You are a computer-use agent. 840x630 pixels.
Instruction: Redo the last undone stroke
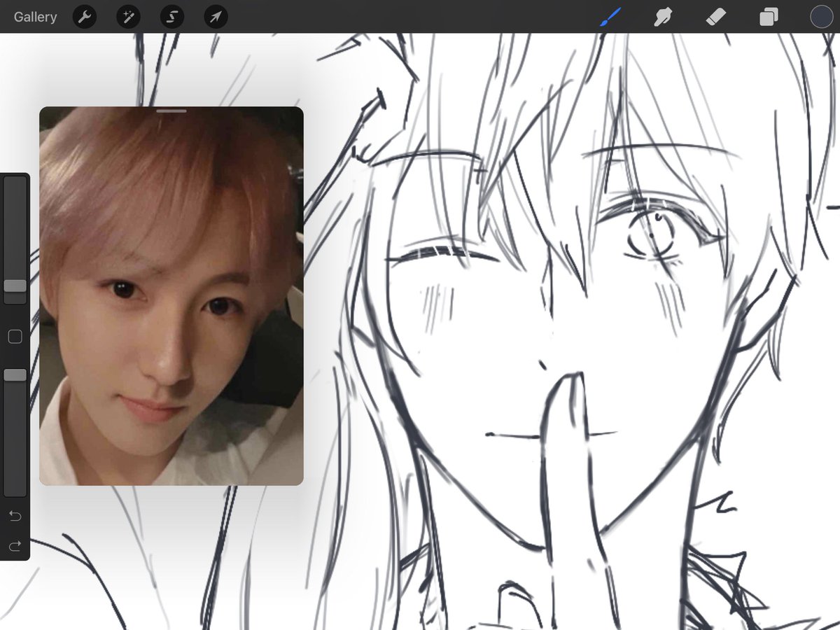(15, 545)
